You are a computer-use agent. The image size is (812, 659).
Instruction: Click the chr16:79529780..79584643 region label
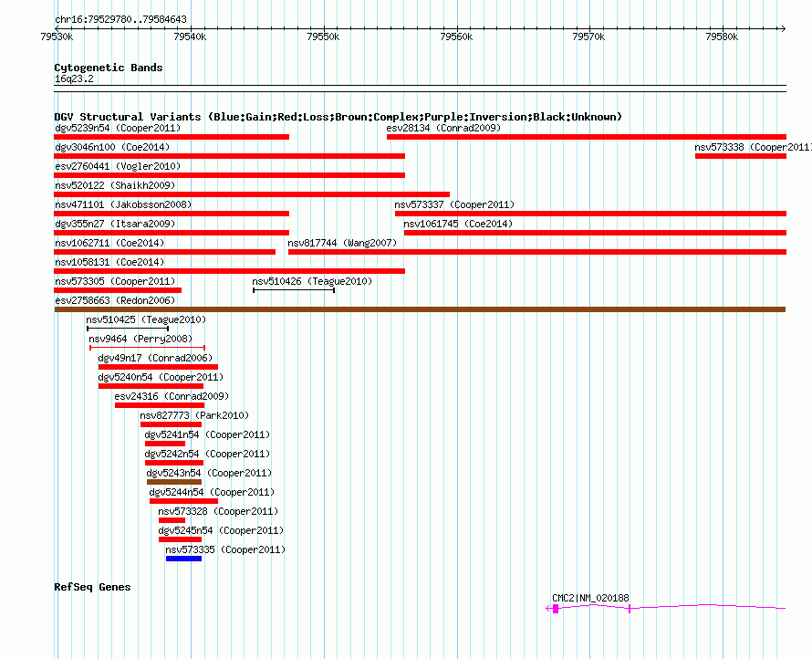(120, 19)
